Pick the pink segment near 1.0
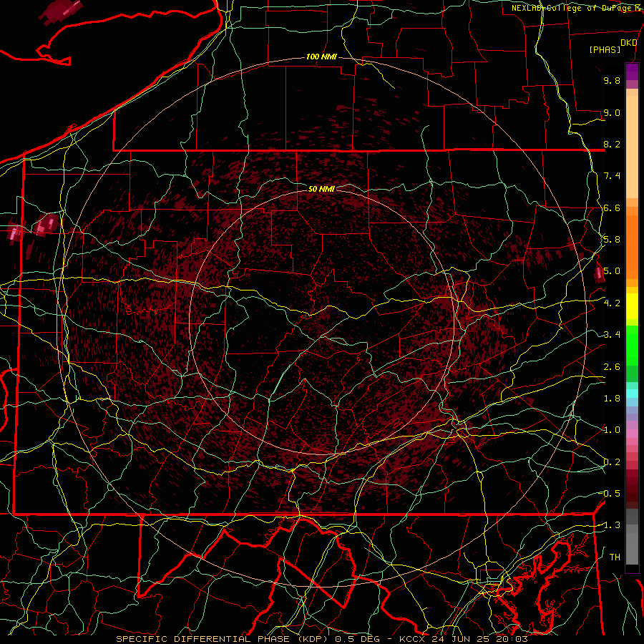The height and width of the screenshot is (644, 644). (x=632, y=434)
